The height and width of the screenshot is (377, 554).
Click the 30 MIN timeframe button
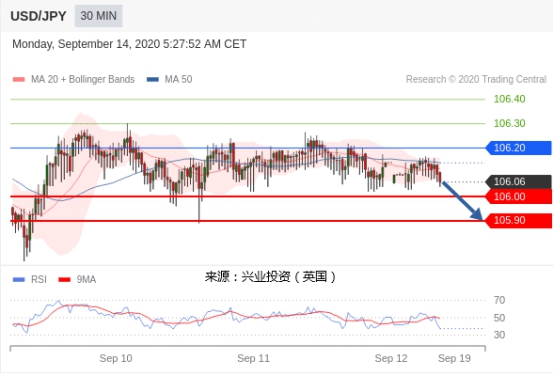[98, 16]
